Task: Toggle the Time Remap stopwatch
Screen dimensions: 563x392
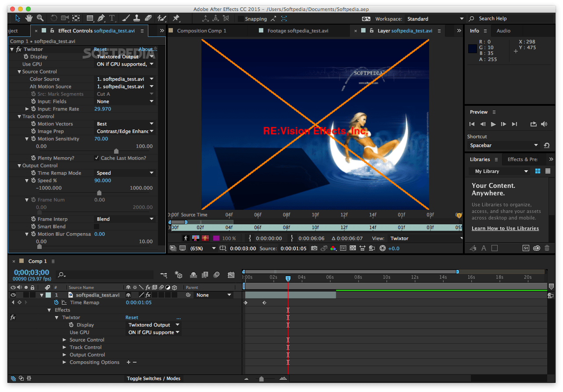Action: pyautogui.click(x=56, y=302)
